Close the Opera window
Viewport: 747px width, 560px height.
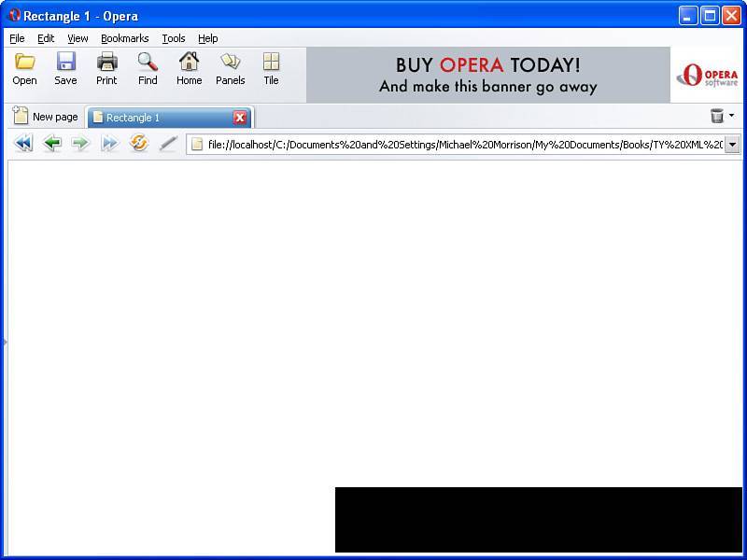tap(731, 16)
